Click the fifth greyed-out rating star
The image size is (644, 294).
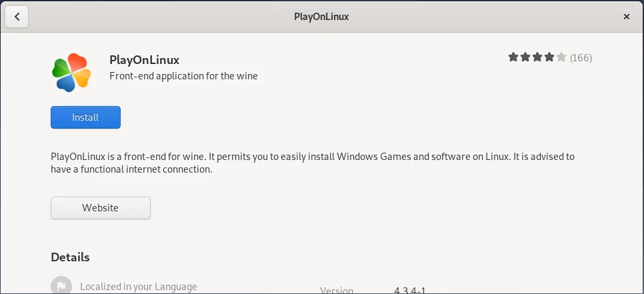[x=561, y=57]
